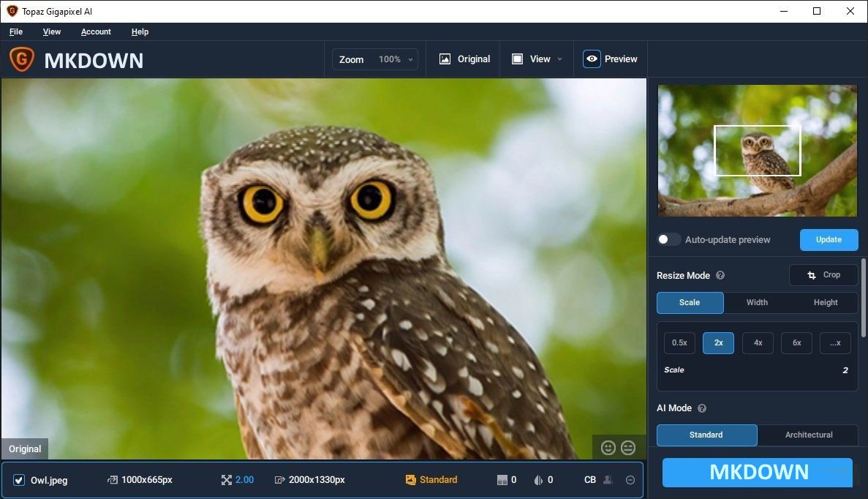Click the happy smiley feedback icon
This screenshot has height=499, width=868.
coord(608,448)
